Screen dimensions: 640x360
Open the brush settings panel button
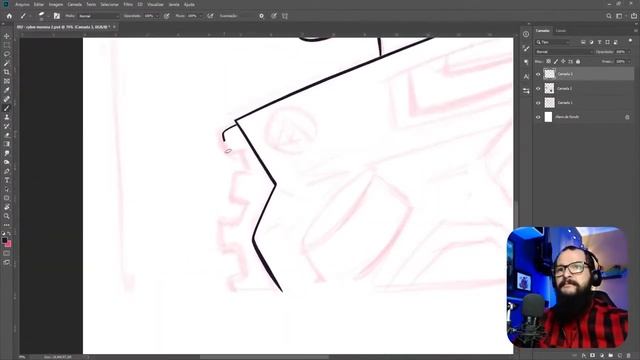click(x=57, y=16)
